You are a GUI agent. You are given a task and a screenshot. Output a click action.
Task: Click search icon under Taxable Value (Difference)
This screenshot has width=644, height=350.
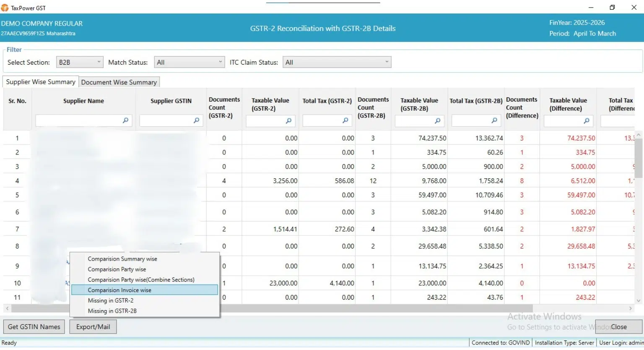[586, 121]
